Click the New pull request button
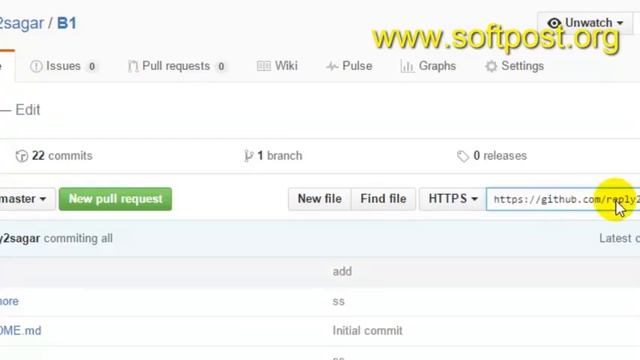Image resolution: width=640 pixels, height=360 pixels. pyautogui.click(x=116, y=199)
